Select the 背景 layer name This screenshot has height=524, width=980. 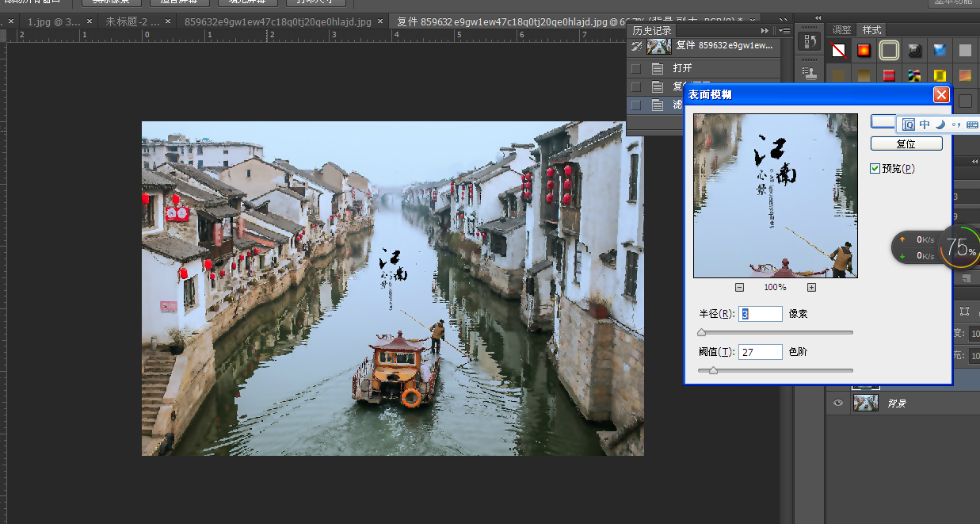click(x=896, y=404)
